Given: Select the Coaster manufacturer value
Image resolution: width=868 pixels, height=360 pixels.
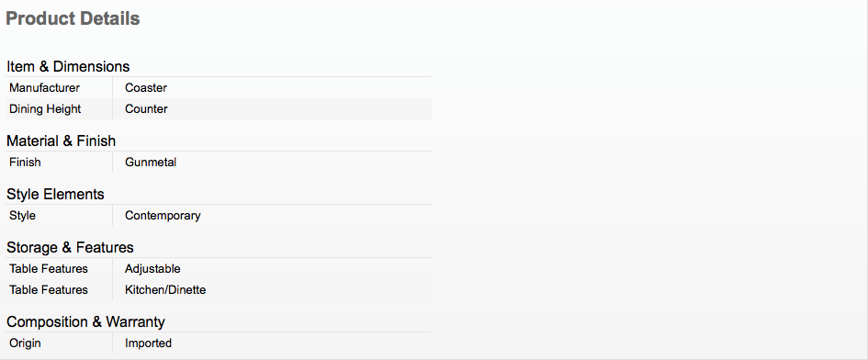Looking at the screenshot, I should [x=146, y=88].
